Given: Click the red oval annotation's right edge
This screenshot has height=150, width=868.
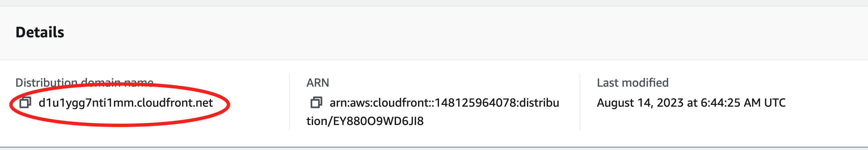Looking at the screenshot, I should [x=228, y=104].
